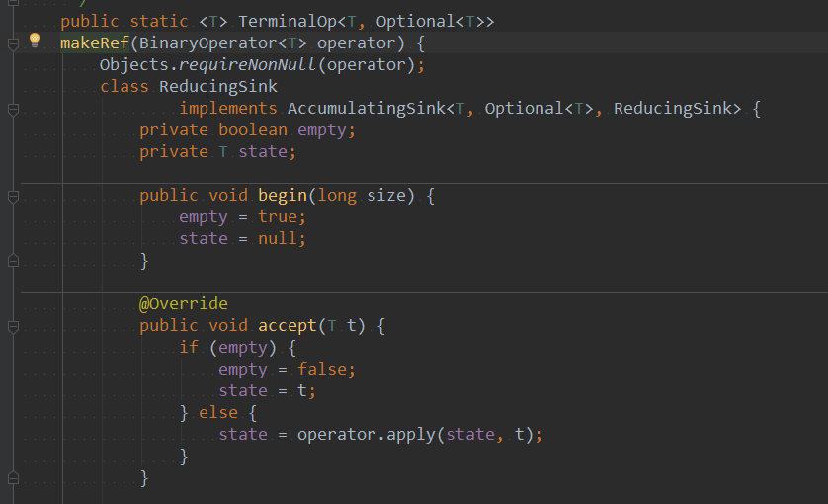
Task: Collapse the accept method fold marker
Action: click(x=14, y=327)
